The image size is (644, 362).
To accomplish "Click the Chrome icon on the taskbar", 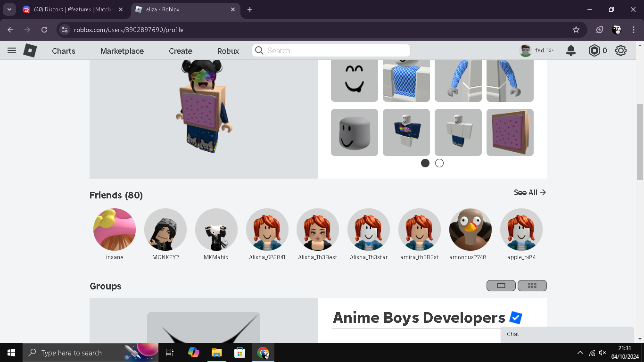I will [263, 353].
